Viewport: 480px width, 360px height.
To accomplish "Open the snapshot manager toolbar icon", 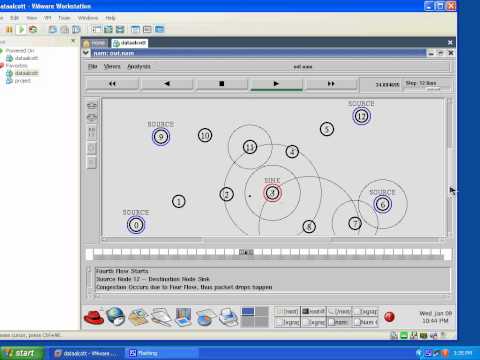I will pos(76,29).
